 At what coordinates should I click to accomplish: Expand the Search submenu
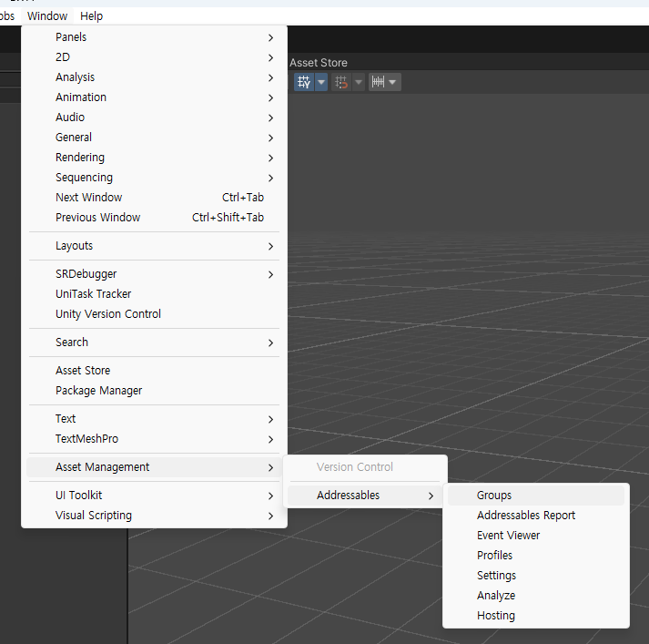pyautogui.click(x=154, y=342)
